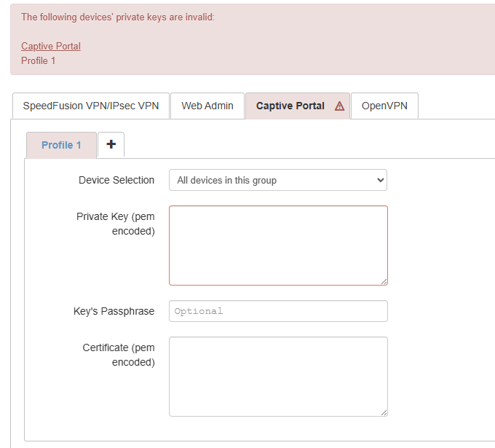The image size is (495, 448).
Task: Click the Key's Passphrase label
Action: [114, 311]
